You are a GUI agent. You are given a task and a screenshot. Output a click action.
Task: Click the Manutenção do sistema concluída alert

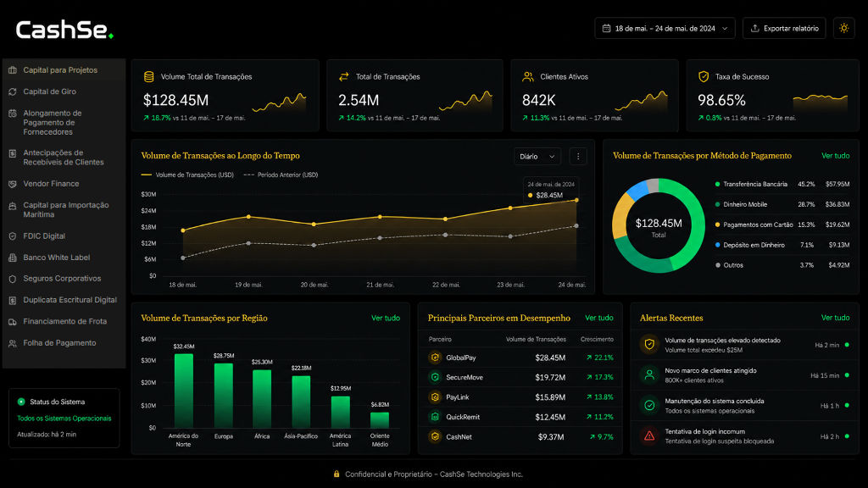744,406
